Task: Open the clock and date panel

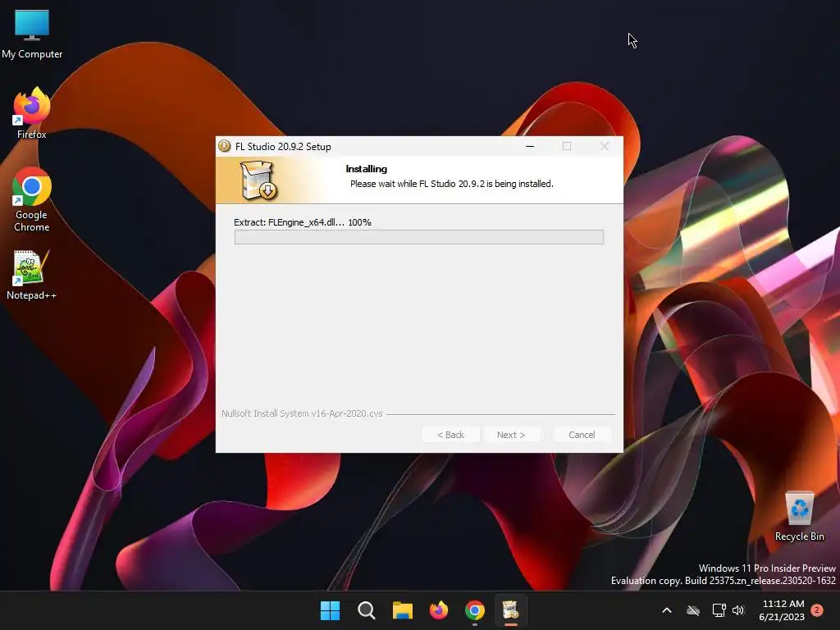Action: [x=782, y=610]
